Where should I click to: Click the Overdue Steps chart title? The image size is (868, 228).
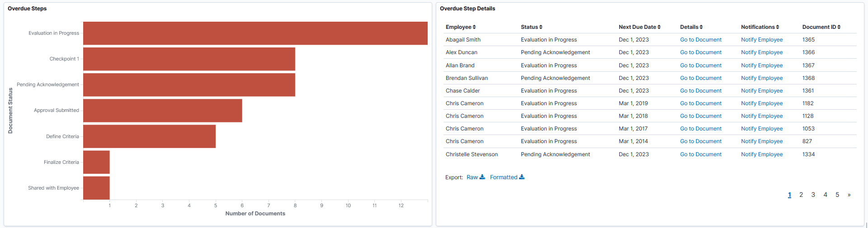point(27,9)
